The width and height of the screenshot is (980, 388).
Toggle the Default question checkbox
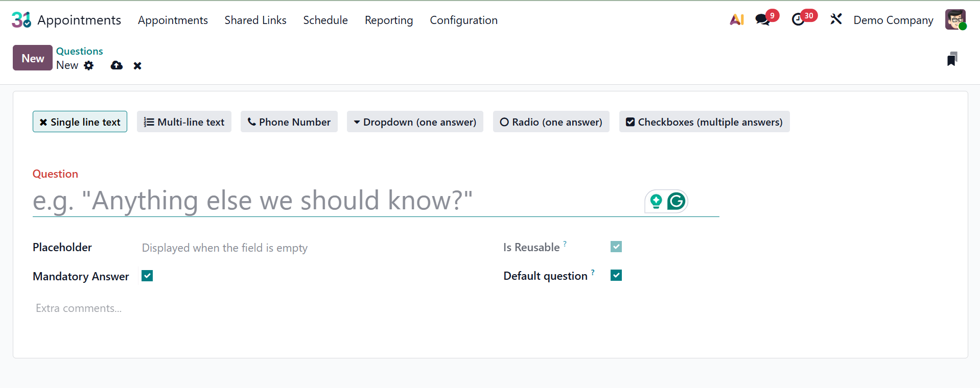pos(616,275)
